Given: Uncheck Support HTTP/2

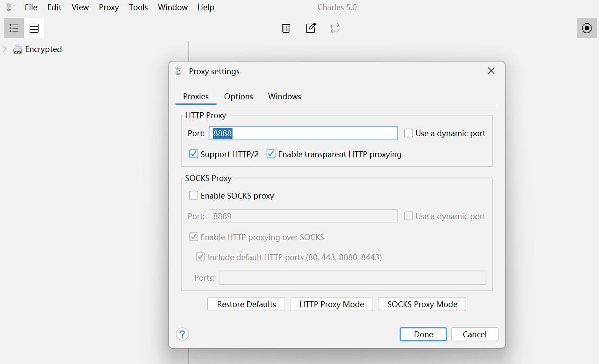Looking at the screenshot, I should point(194,154).
